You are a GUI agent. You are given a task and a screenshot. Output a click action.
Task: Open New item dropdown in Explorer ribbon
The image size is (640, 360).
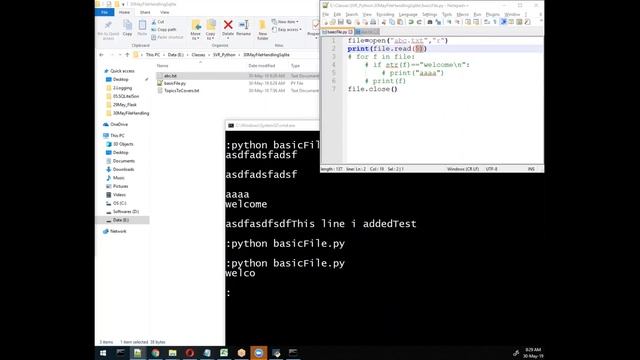coord(285,22)
